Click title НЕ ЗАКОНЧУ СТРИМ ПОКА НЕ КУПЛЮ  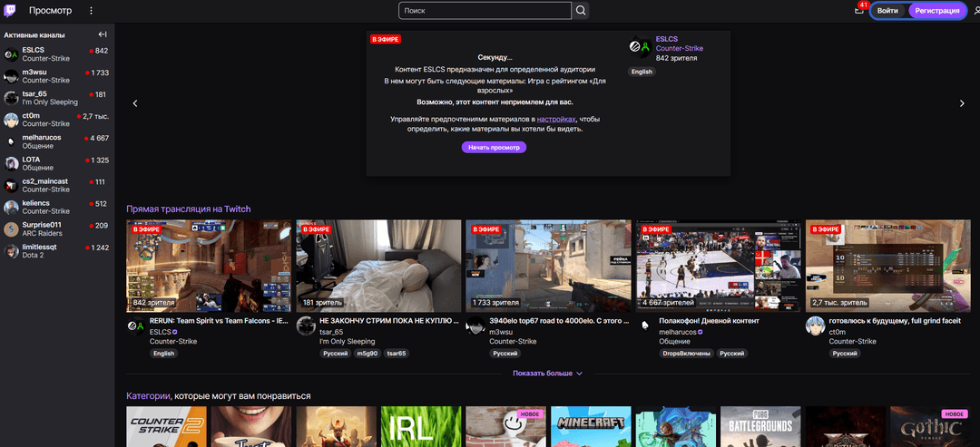[390, 321]
